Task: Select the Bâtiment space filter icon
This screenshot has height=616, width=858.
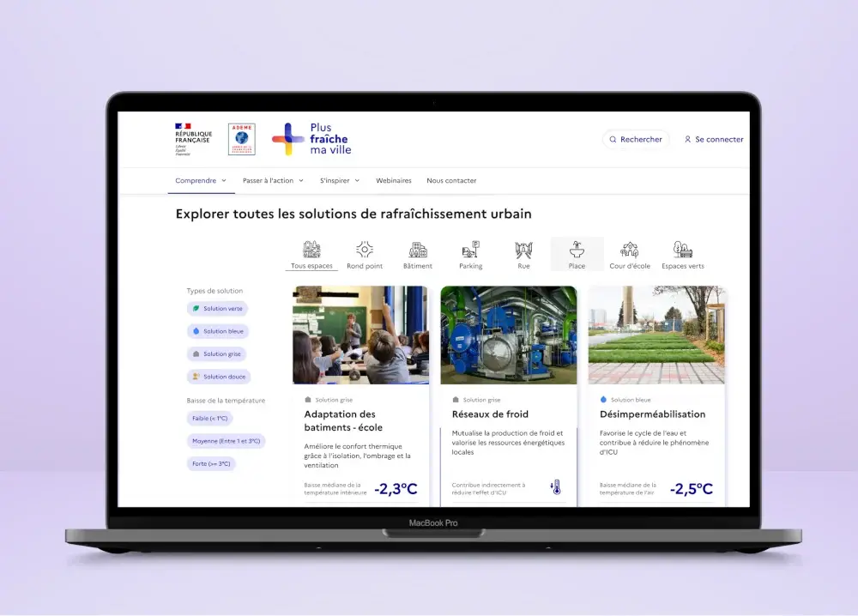Action: 418,249
